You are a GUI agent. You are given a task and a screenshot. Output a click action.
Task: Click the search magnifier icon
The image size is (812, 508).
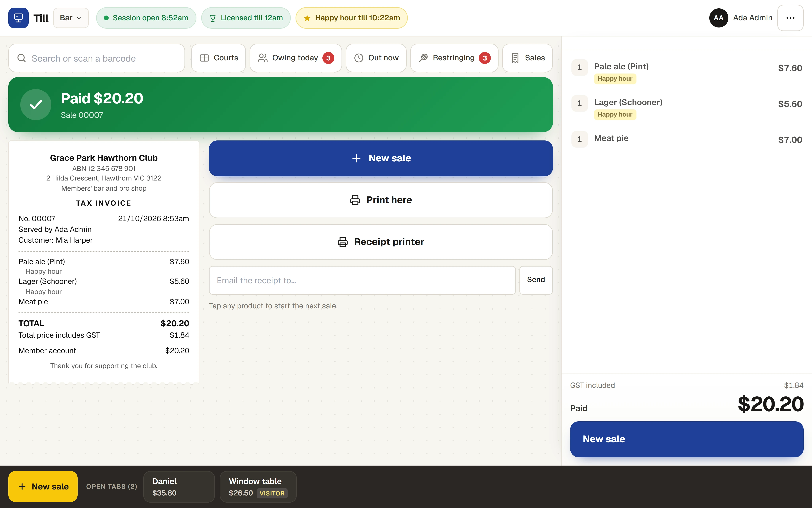[x=21, y=58]
